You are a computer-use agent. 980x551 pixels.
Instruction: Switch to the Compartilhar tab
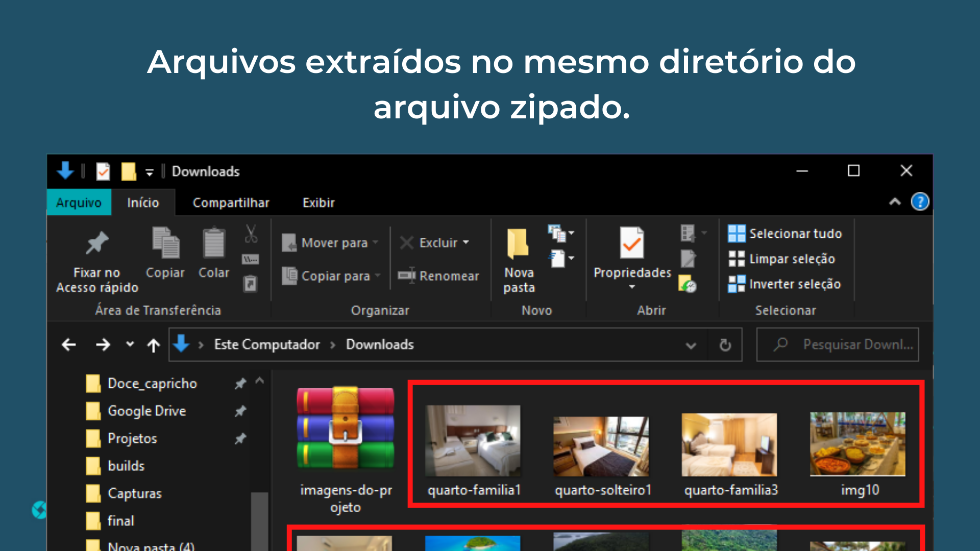231,203
